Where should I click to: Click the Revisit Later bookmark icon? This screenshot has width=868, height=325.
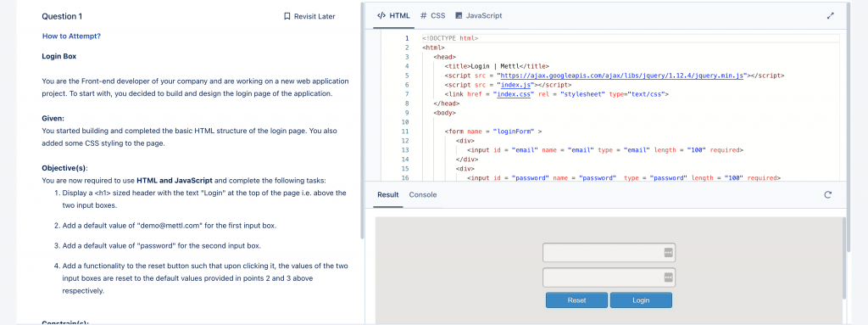point(287,16)
